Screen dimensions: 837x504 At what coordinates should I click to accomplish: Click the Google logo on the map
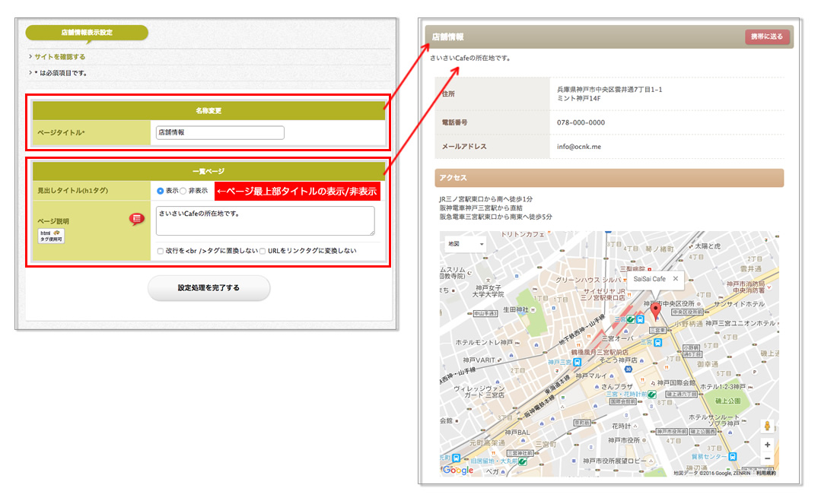(x=458, y=470)
